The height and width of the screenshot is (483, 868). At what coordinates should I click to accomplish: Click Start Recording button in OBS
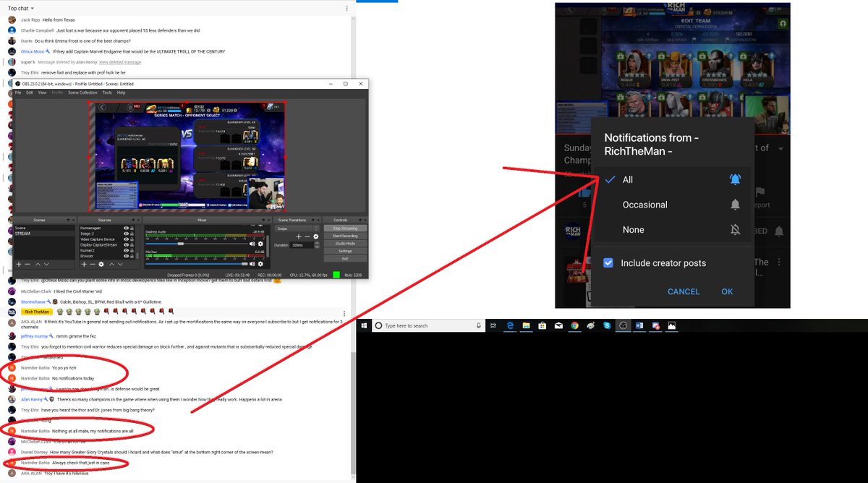(x=345, y=236)
